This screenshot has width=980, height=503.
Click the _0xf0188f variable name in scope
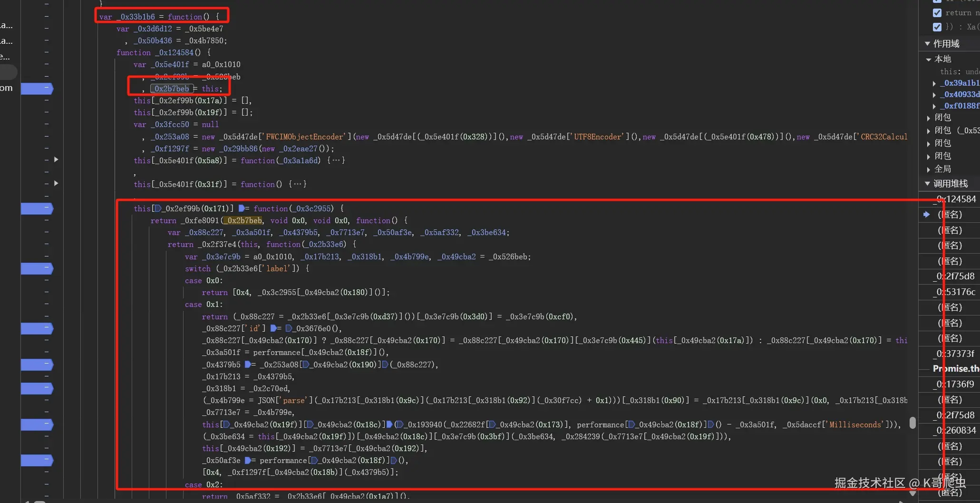click(x=960, y=106)
